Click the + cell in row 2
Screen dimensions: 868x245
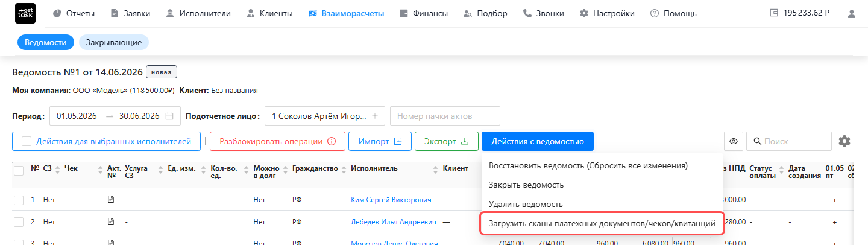point(834,222)
